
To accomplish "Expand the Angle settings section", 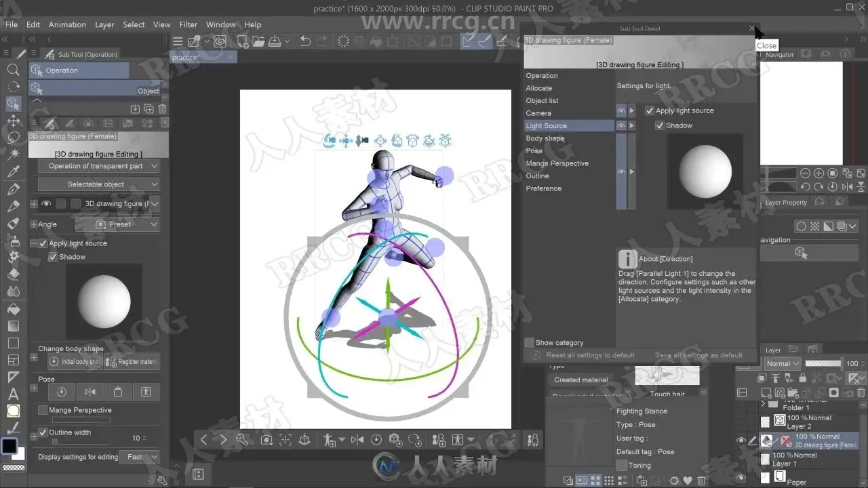I will (x=33, y=224).
